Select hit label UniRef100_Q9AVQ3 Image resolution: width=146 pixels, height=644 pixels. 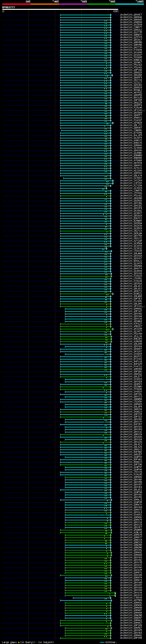131,173
